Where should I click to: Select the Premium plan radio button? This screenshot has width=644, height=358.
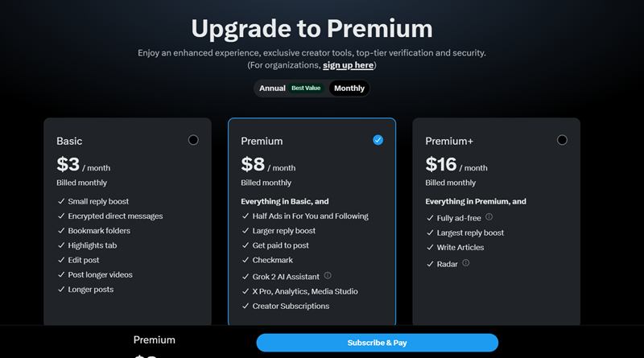tap(378, 140)
